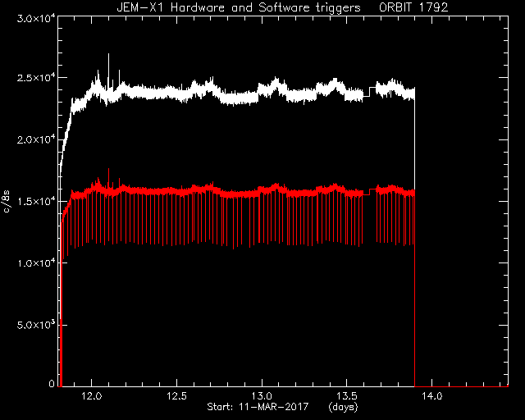Screen dimensions: 525x420
Task: Click the flat step gap in the white curve
Action: [x=369, y=92]
